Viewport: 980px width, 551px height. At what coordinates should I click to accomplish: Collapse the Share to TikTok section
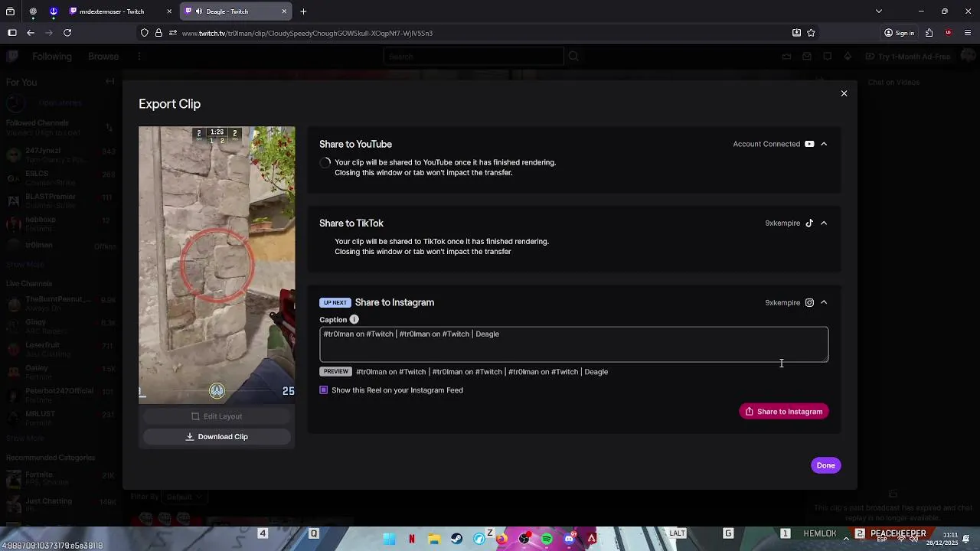pos(824,223)
